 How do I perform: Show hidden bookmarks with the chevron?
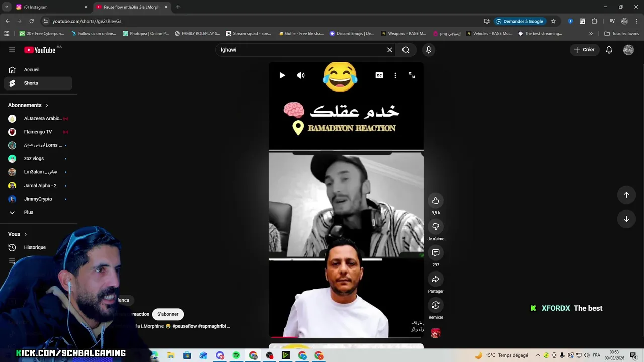click(x=591, y=34)
